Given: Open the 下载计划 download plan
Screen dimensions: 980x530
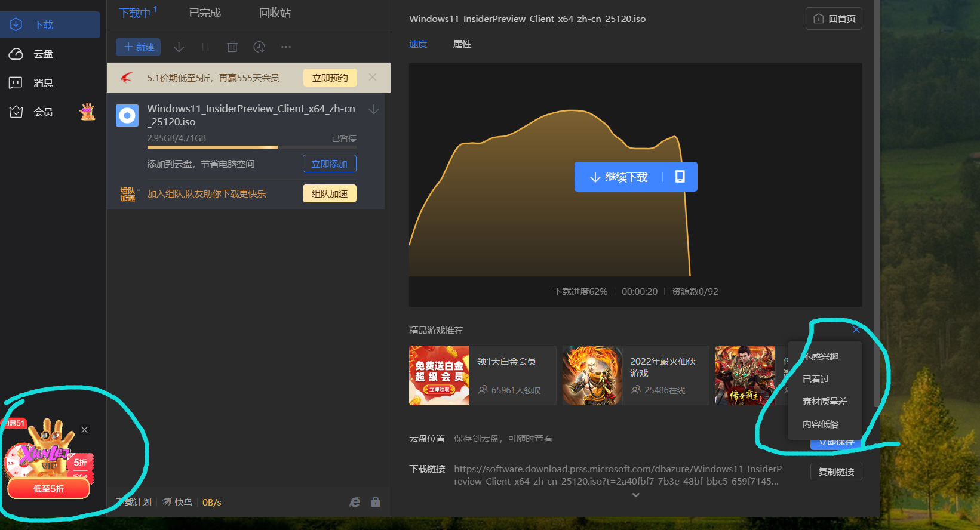Looking at the screenshot, I should 134,503.
